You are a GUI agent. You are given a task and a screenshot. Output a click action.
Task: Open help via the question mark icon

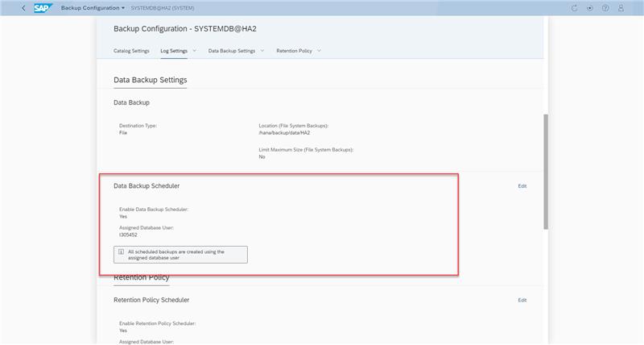605,8
